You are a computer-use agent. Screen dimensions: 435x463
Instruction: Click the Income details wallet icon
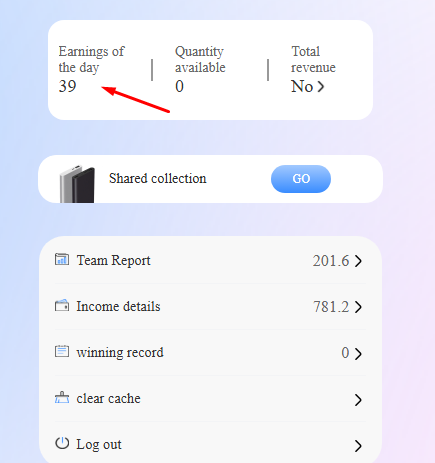tap(62, 305)
